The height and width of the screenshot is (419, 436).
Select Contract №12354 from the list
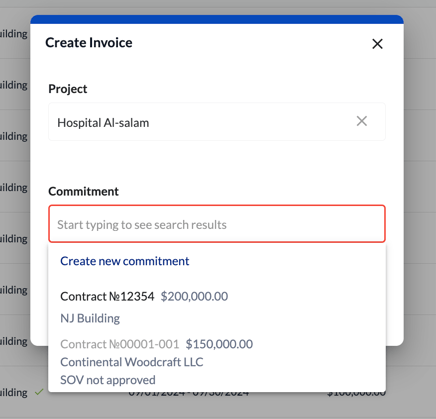point(107,296)
